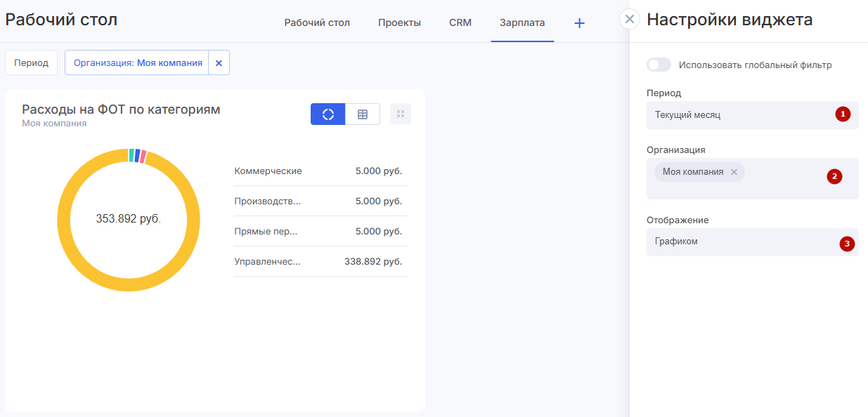The image size is (868, 417).
Task: Click red marker number 1
Action: [x=843, y=114]
